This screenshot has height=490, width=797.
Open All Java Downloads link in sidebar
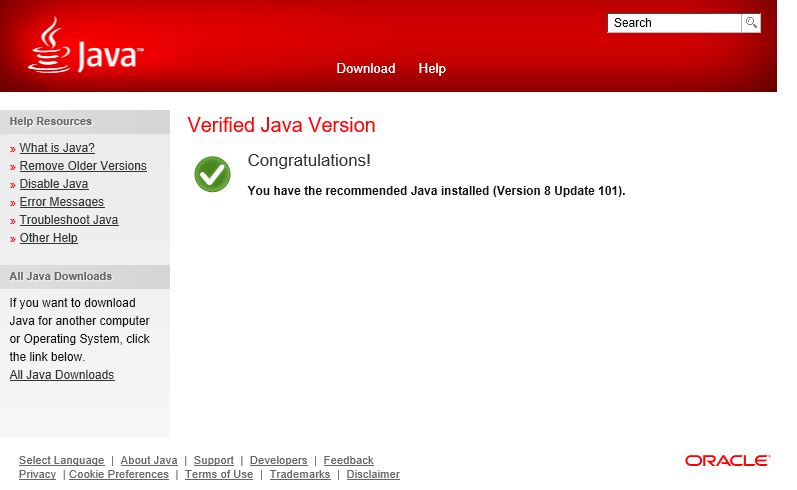[62, 375]
